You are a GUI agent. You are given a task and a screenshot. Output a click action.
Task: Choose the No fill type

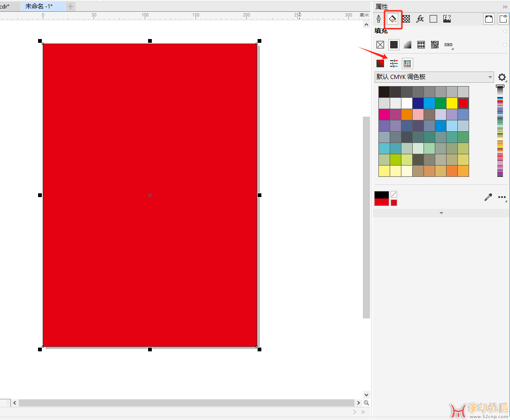click(x=380, y=45)
